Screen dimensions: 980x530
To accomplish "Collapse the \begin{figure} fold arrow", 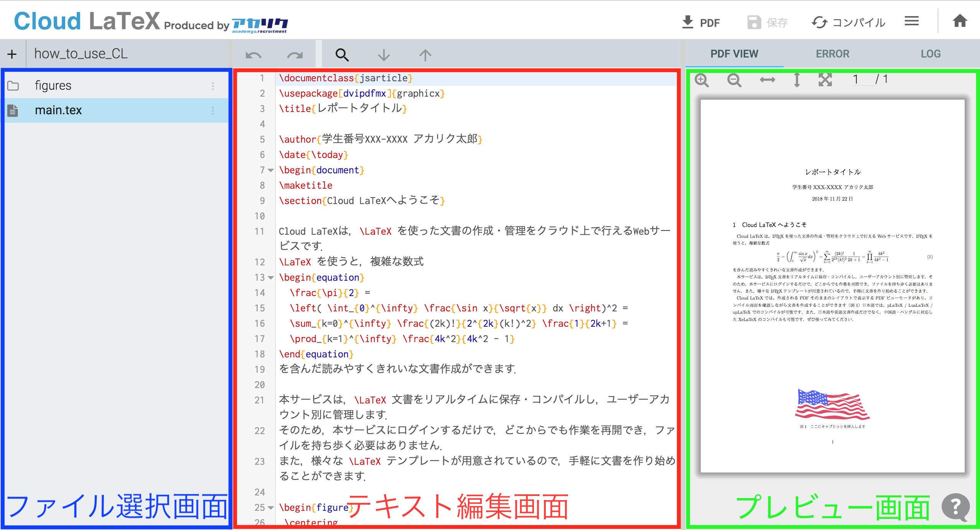I will pos(271,508).
